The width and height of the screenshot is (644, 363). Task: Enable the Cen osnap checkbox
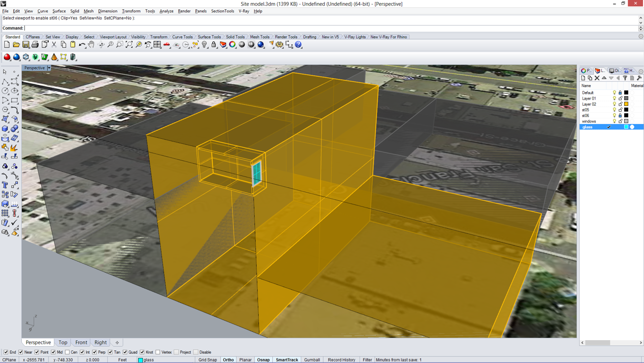(x=68, y=352)
